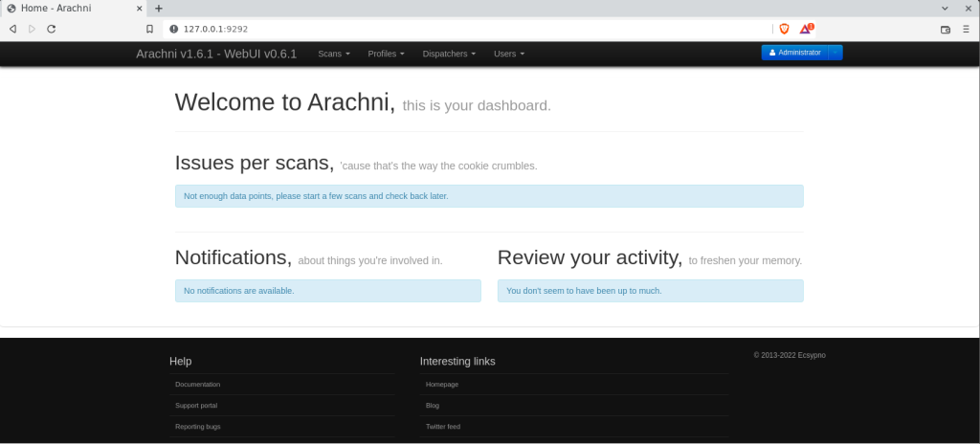Visit the Support portal link

coord(196,405)
